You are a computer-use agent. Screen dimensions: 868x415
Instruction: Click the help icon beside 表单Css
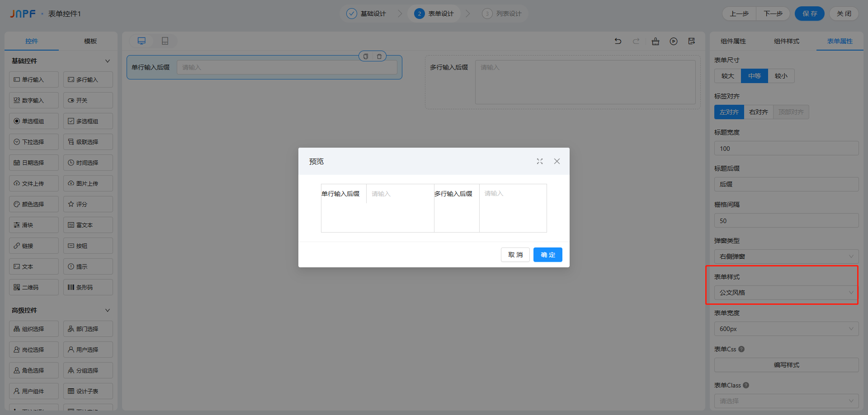pyautogui.click(x=741, y=349)
